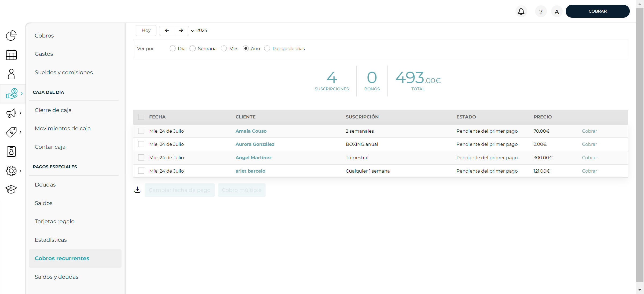Open arlet barcelo client link
644x294 pixels.
tap(250, 171)
